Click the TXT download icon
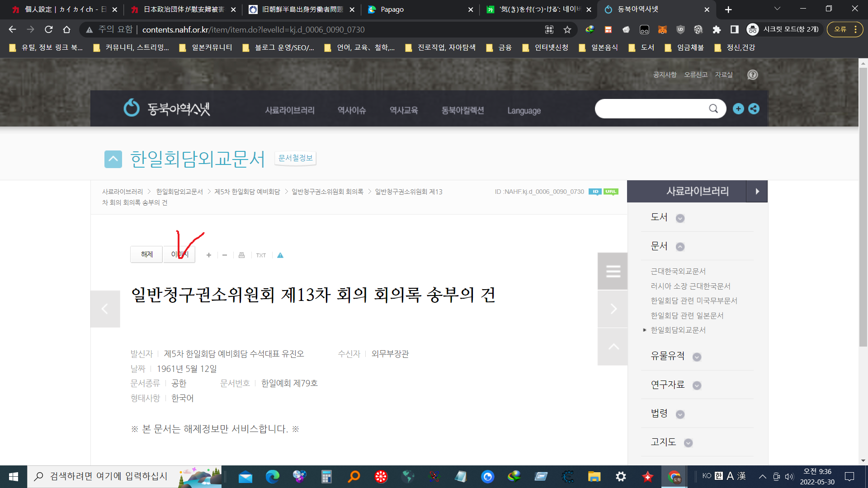868x488 pixels. (x=261, y=255)
